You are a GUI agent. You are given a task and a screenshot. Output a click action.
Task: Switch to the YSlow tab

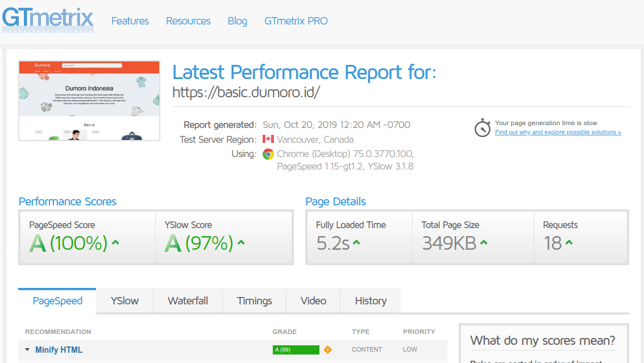pyautogui.click(x=124, y=301)
